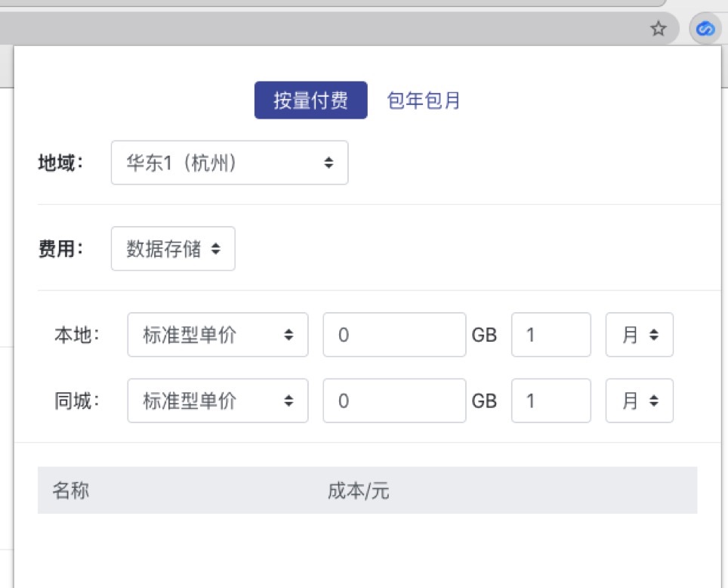Open the 本地 row 月 unit dropdown
The width and height of the screenshot is (728, 588).
click(640, 335)
